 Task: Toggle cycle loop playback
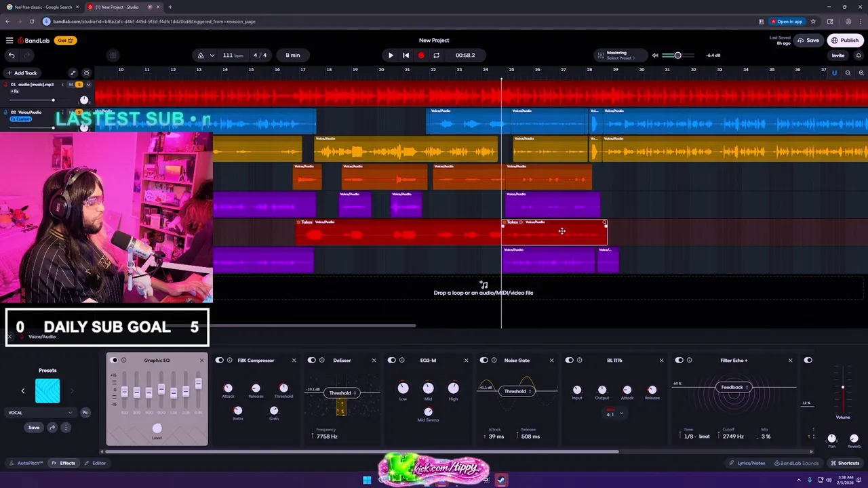point(436,56)
